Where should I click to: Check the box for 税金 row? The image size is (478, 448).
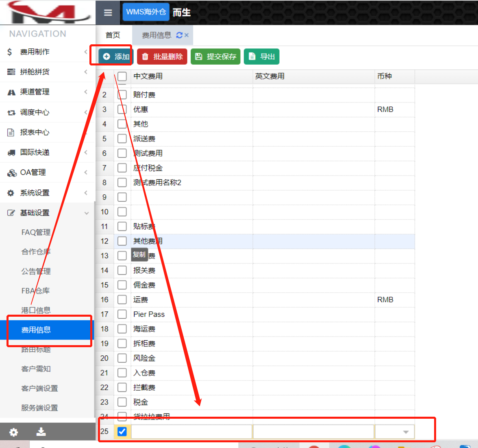122,402
